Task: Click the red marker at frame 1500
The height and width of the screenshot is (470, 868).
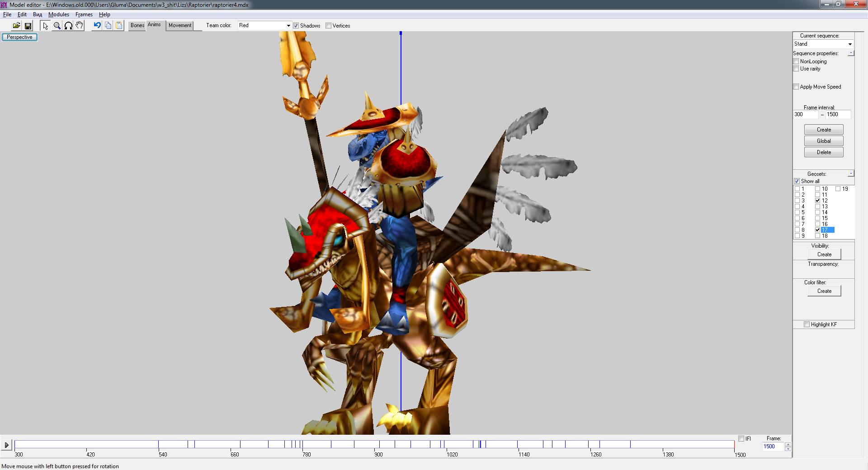Action: pyautogui.click(x=734, y=445)
